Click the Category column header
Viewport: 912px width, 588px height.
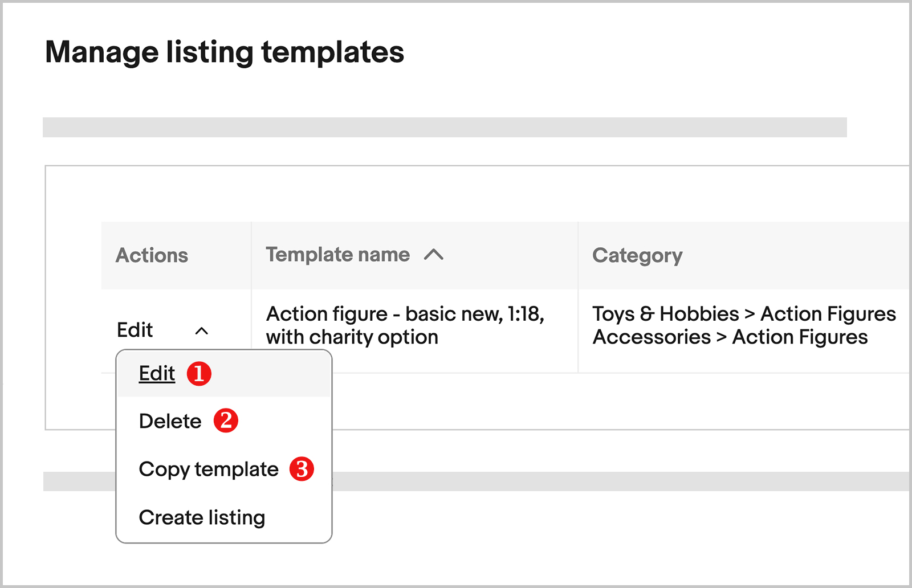pos(637,255)
